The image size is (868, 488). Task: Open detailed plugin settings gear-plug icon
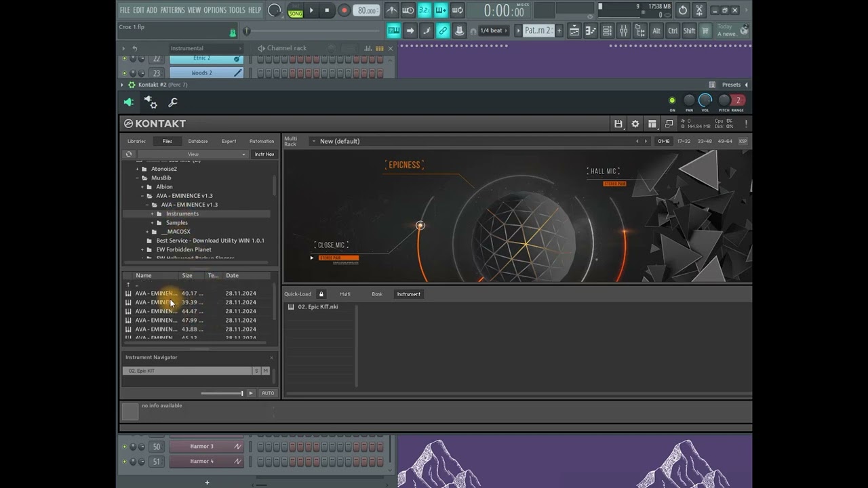coord(151,102)
